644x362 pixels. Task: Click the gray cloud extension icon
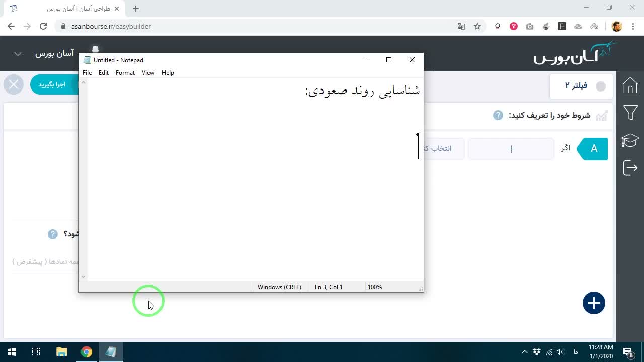(x=578, y=26)
